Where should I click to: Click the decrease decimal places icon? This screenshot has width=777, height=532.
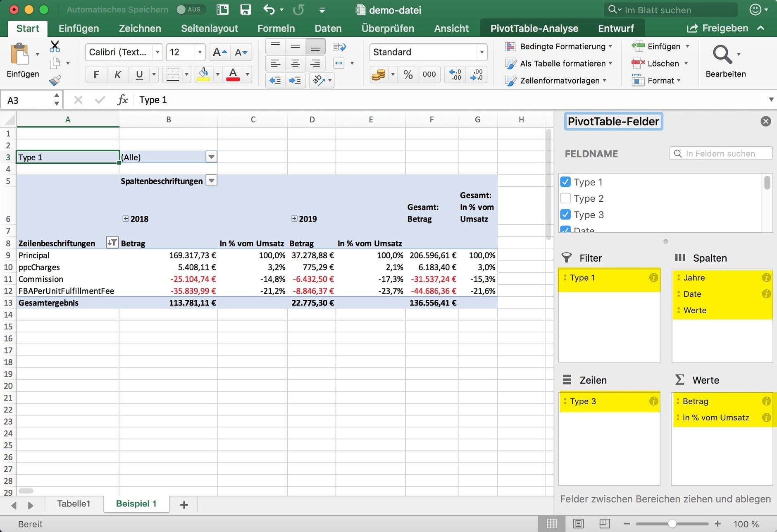477,74
